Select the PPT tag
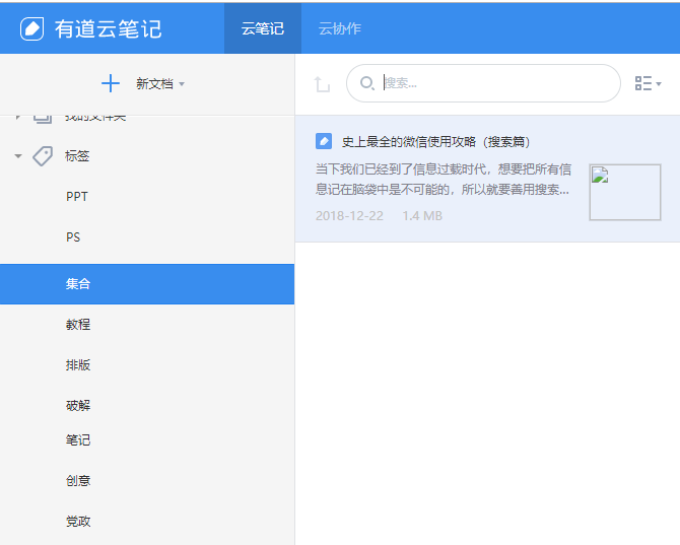The image size is (680, 545). [77, 196]
